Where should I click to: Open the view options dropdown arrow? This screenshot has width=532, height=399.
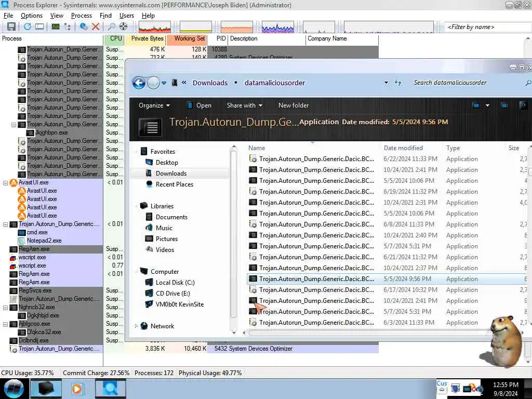point(487,105)
